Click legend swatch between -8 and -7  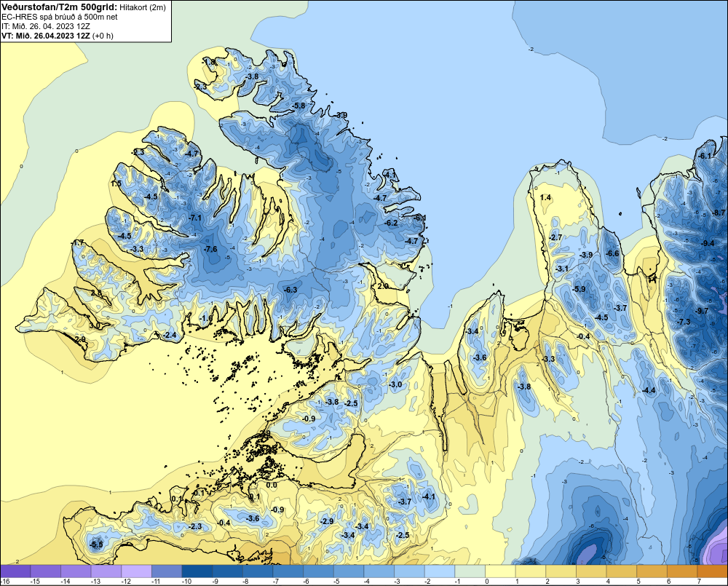click(x=258, y=571)
